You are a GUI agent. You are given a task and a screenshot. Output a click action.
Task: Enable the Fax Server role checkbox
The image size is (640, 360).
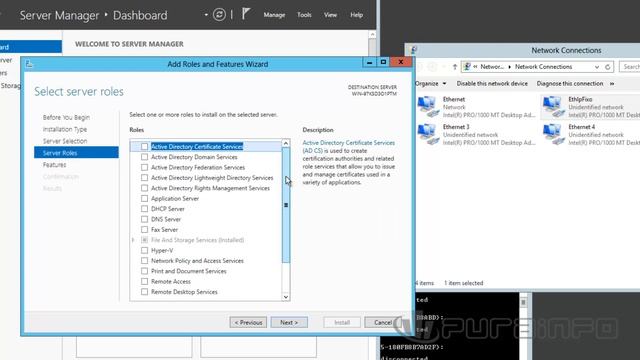(x=144, y=229)
